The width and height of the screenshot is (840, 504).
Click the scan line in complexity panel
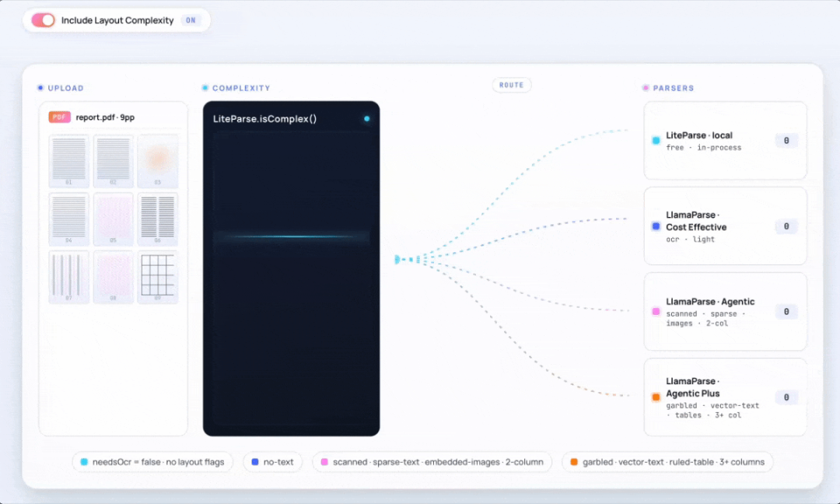pos(292,236)
